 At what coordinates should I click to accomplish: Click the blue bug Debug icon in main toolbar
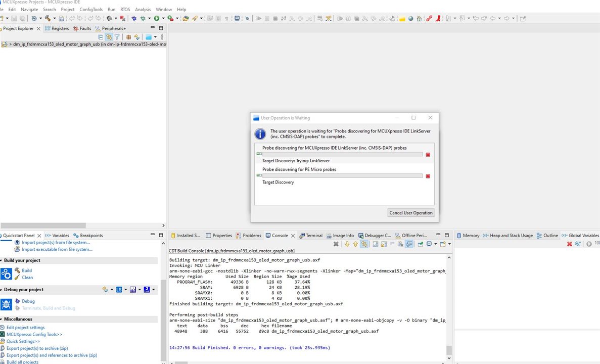pyautogui.click(x=134, y=18)
